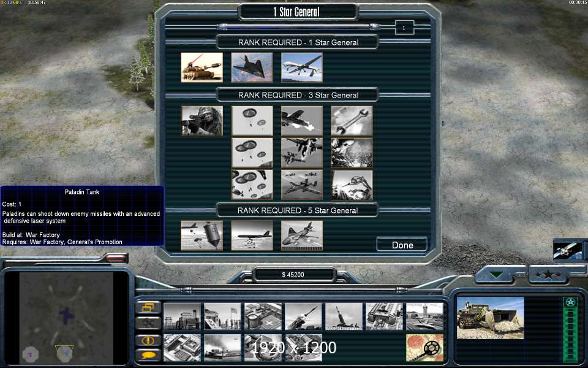Click the available promotion points counter
The image size is (588, 368).
(x=404, y=28)
